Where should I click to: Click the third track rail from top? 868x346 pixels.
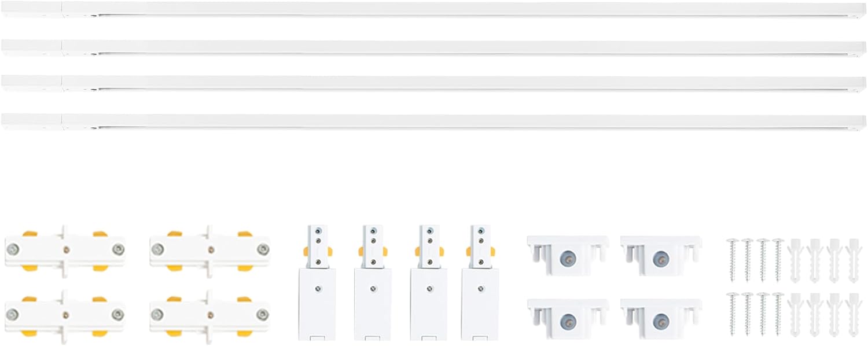pyautogui.click(x=434, y=83)
